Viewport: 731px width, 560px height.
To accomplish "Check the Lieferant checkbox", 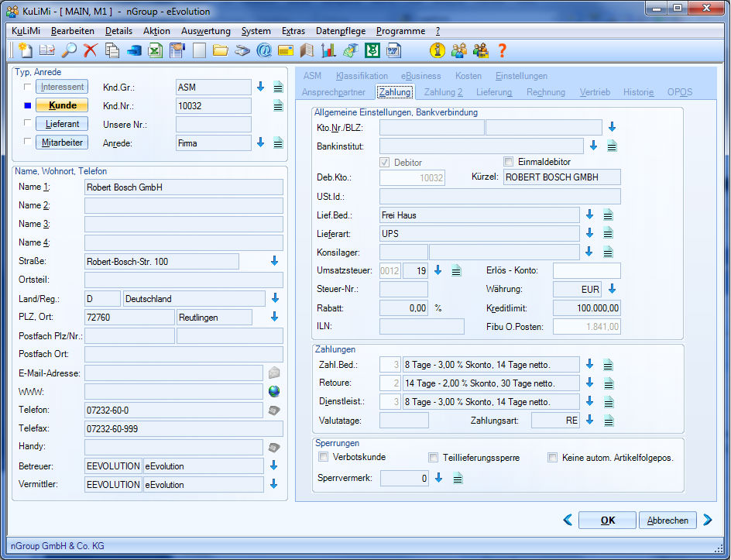I will 28,122.
